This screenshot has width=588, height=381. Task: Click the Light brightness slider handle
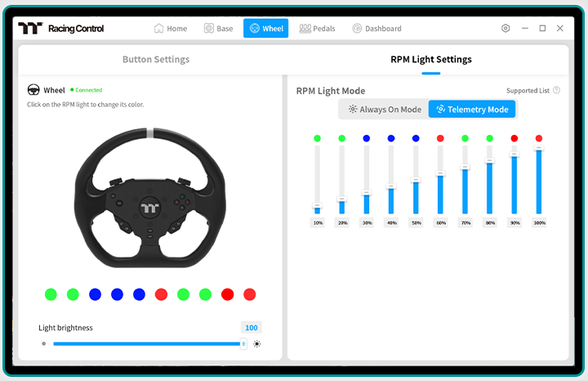pyautogui.click(x=243, y=344)
